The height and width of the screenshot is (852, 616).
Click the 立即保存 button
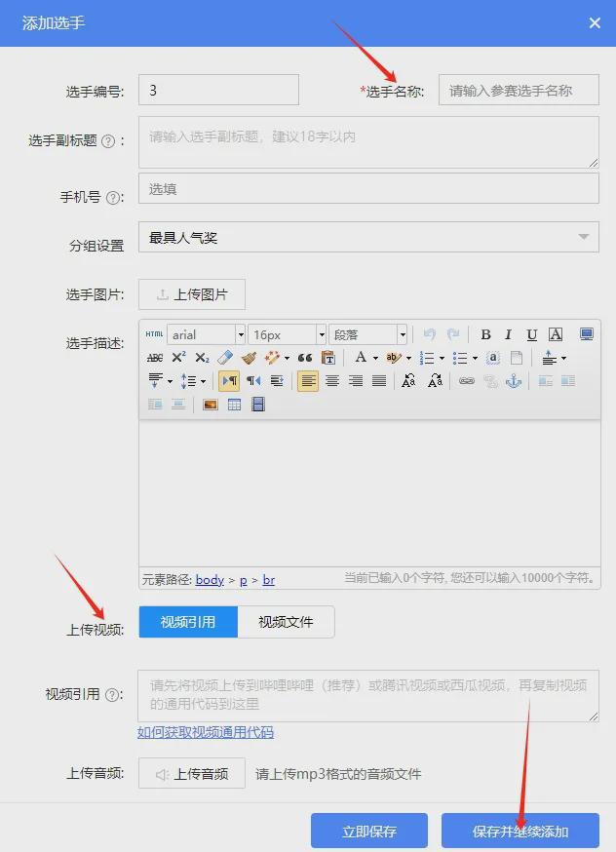[369, 831]
